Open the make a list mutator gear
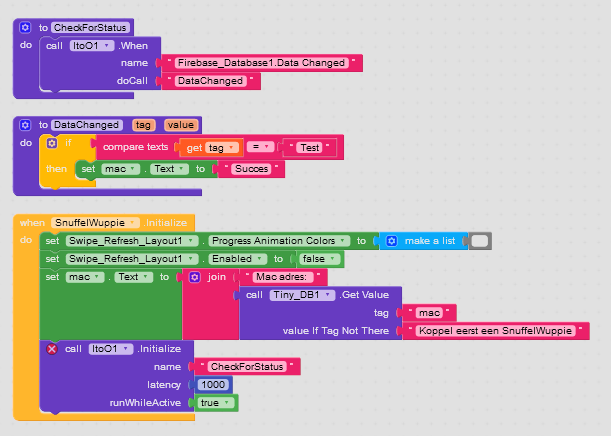Image resolution: width=611 pixels, height=436 pixels. click(392, 241)
